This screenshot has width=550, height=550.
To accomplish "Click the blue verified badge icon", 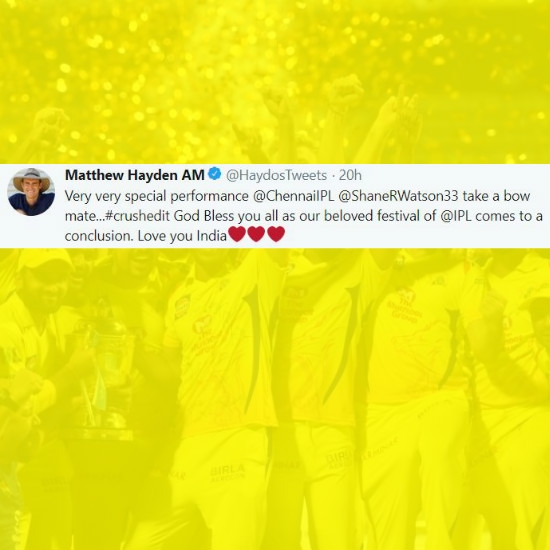I will point(215,174).
